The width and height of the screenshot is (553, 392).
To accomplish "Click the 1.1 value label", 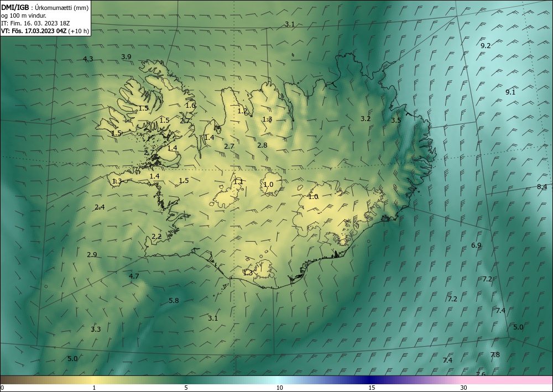I will pyautogui.click(x=238, y=182).
